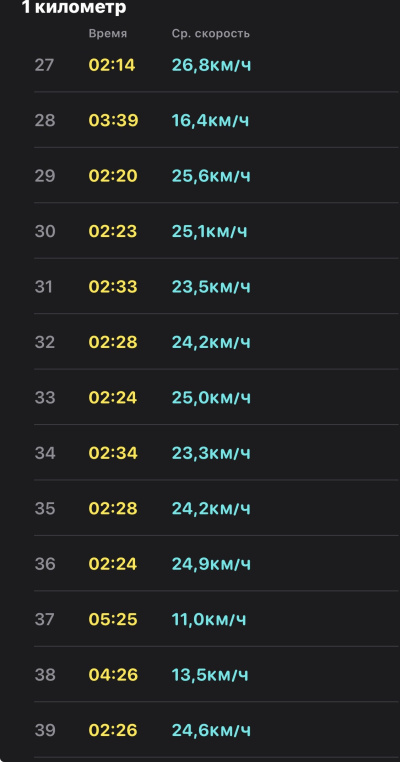
Task: Select the 26,8км/ч fastest speed value
Action: [x=211, y=65]
